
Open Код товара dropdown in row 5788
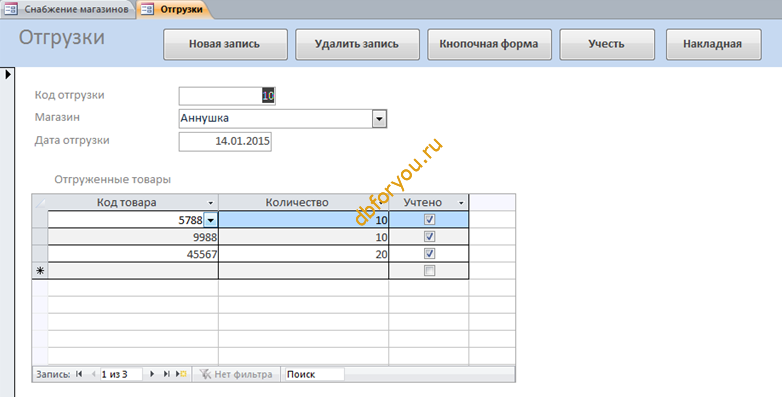pos(210,220)
